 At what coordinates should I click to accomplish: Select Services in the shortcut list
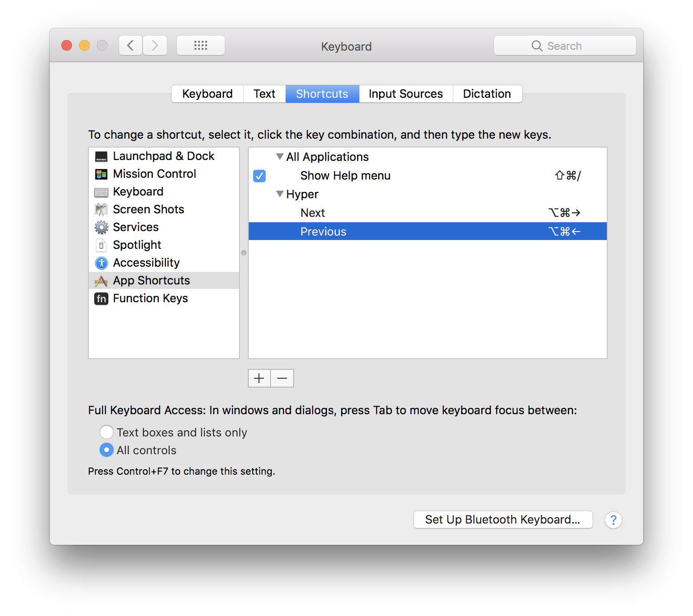pos(135,227)
